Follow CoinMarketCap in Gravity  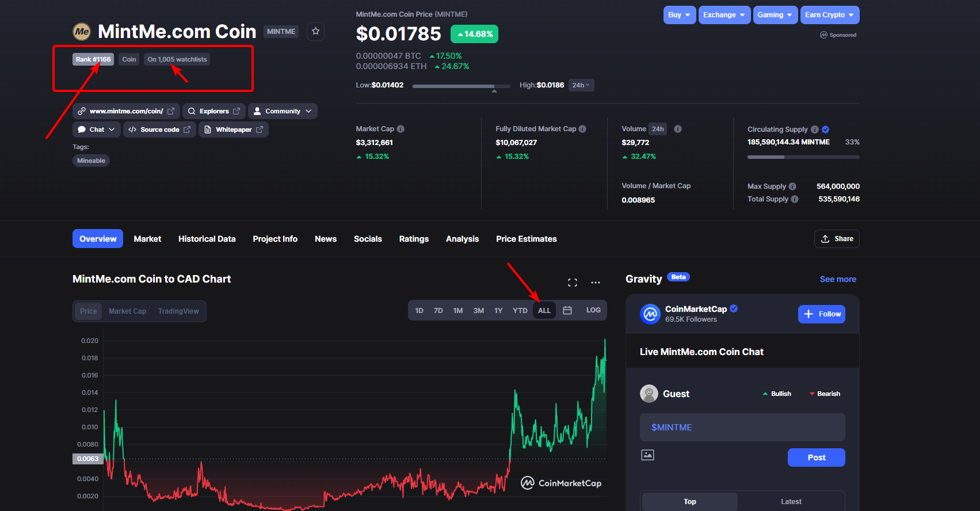coord(822,314)
